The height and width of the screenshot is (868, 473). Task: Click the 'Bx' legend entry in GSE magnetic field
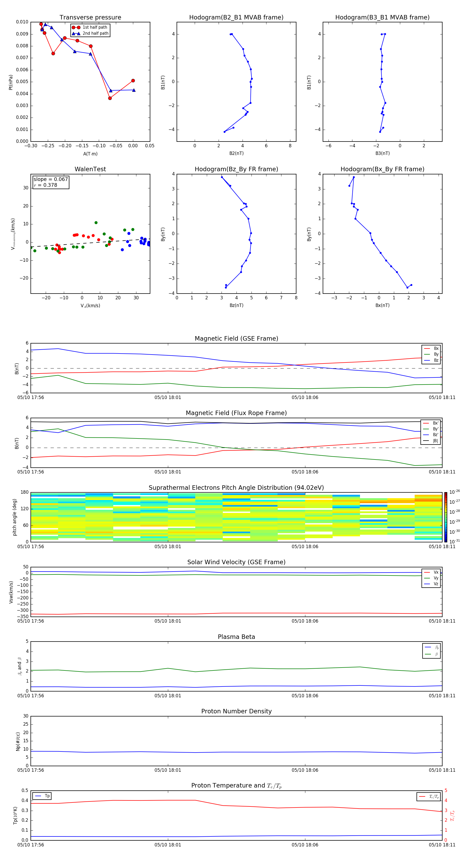[431, 349]
